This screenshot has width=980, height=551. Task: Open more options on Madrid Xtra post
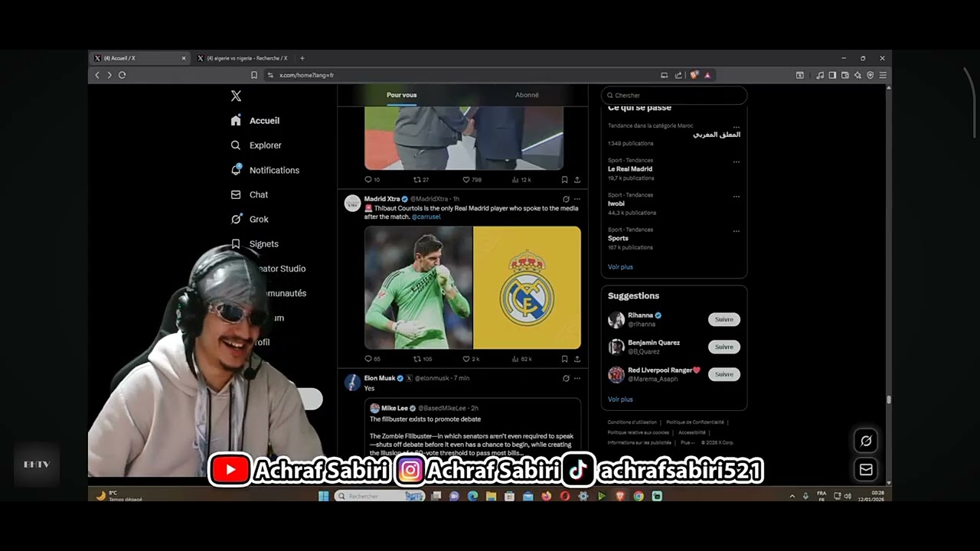(577, 199)
